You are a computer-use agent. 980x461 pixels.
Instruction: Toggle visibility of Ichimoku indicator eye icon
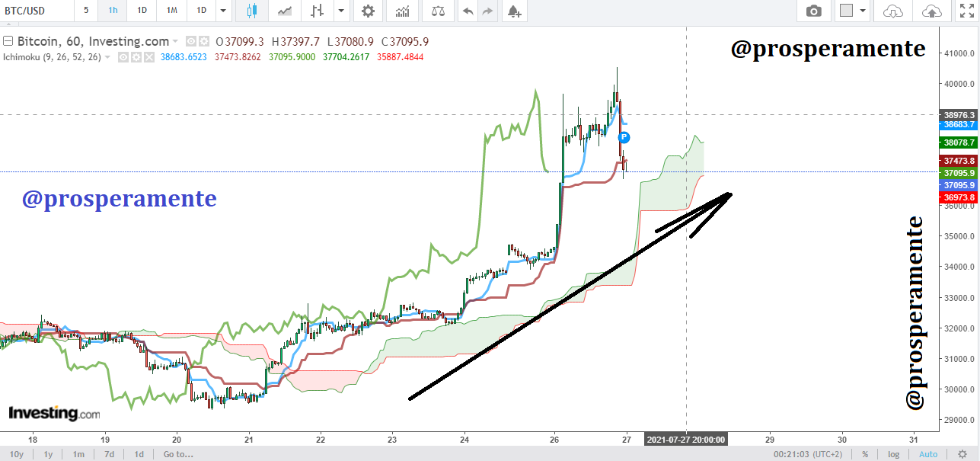click(123, 57)
